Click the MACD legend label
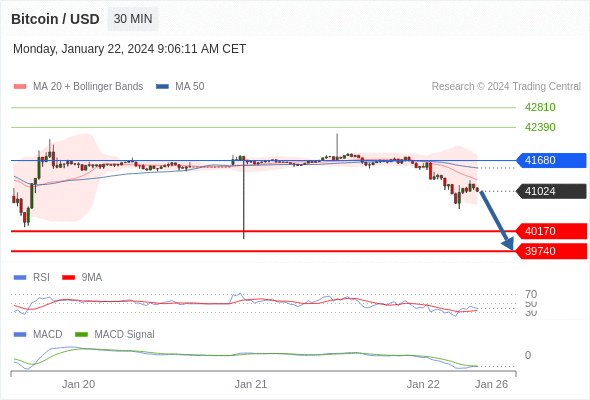The width and height of the screenshot is (590, 400). [x=47, y=335]
